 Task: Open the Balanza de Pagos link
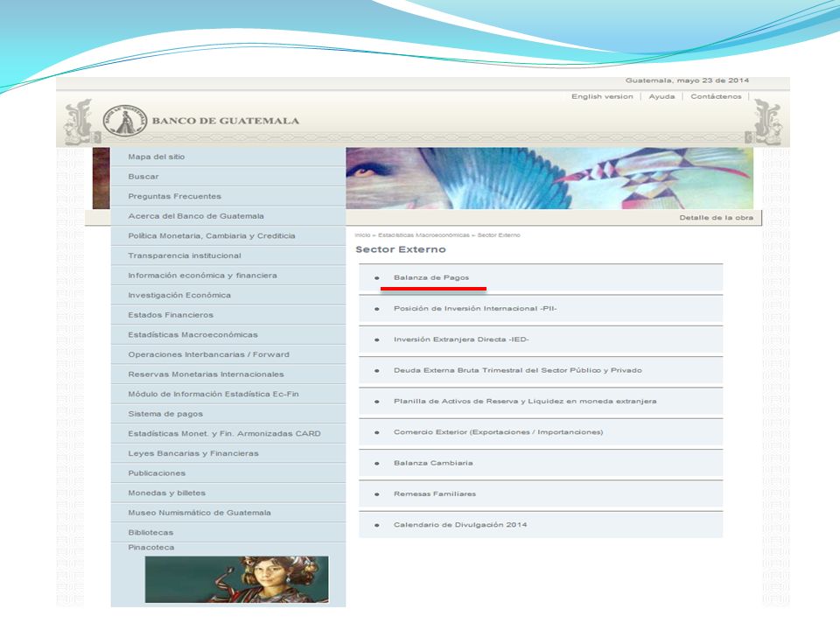pyautogui.click(x=431, y=278)
